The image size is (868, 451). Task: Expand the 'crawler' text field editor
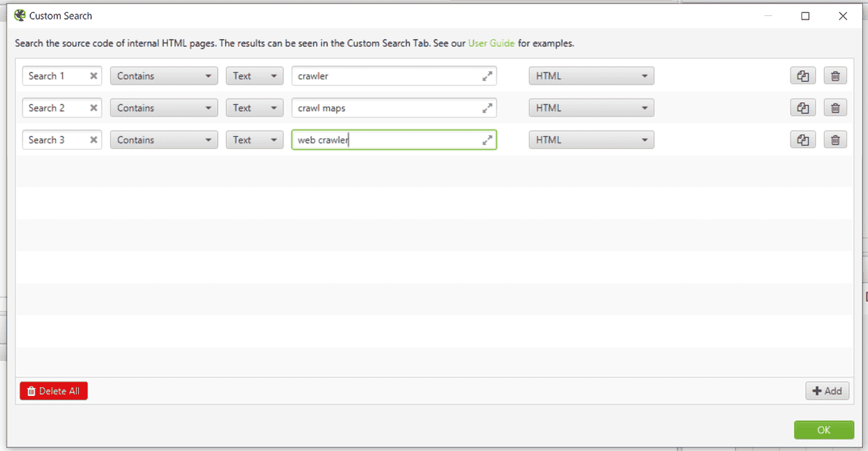tap(488, 76)
